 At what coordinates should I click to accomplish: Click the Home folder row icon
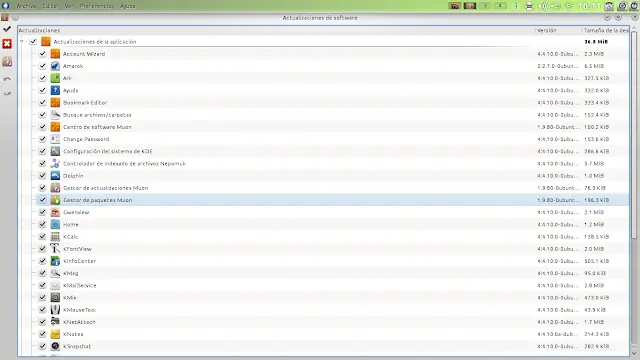coord(55,224)
